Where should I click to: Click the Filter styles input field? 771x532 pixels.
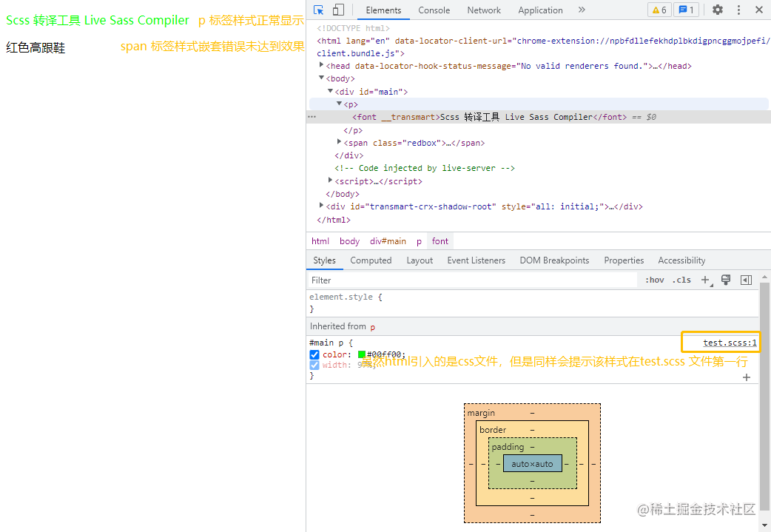(472, 280)
